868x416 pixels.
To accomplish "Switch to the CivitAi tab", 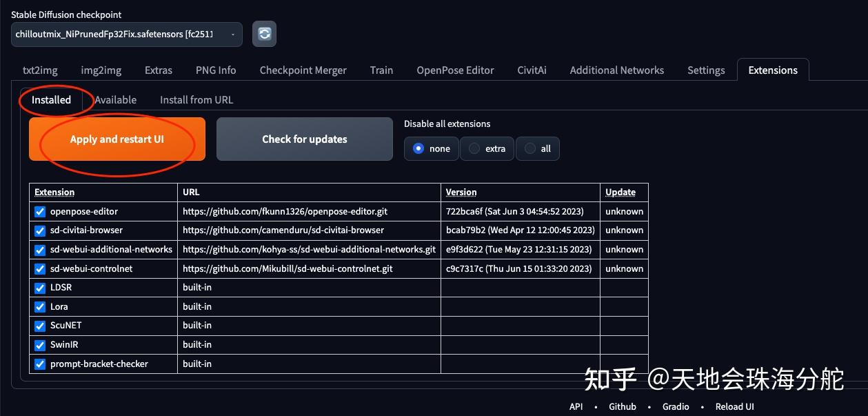I will (532, 70).
